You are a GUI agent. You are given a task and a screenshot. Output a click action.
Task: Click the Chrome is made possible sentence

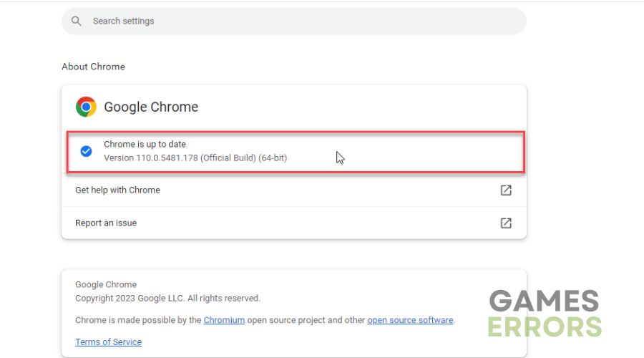tap(265, 320)
